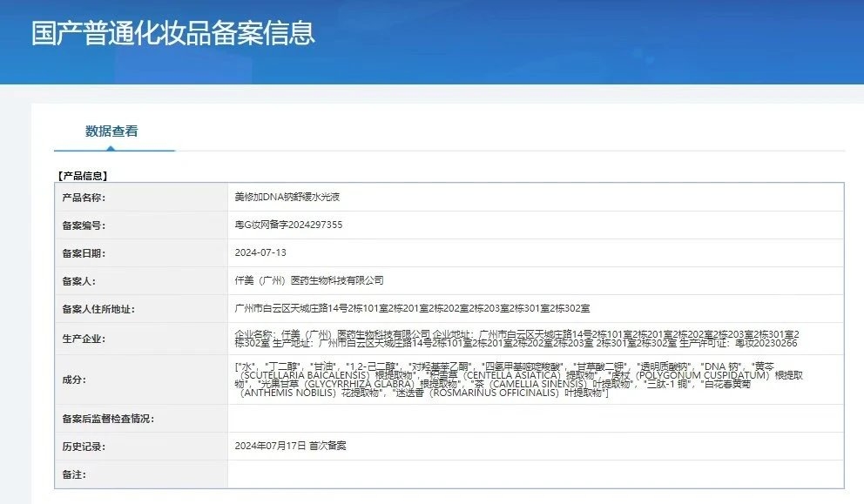The image size is (864, 504).
Task: Select filer company 仟美（广州）医药生物科技有限公司
Action: coord(309,280)
